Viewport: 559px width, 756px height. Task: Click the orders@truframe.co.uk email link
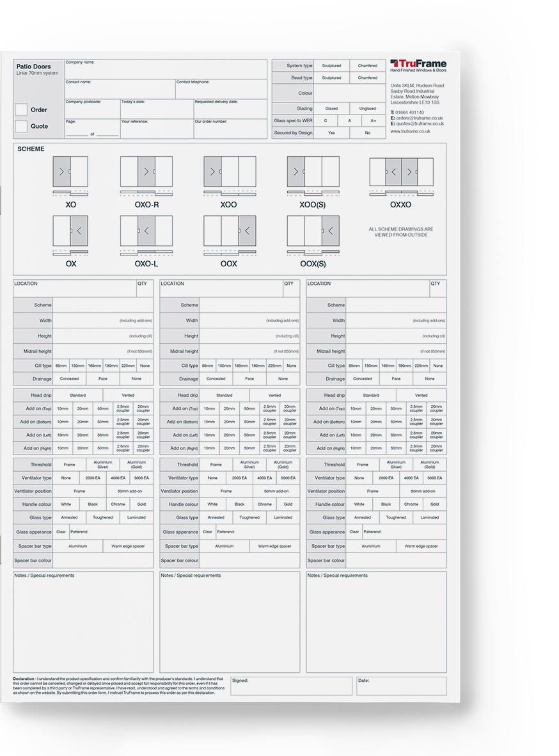(418, 118)
